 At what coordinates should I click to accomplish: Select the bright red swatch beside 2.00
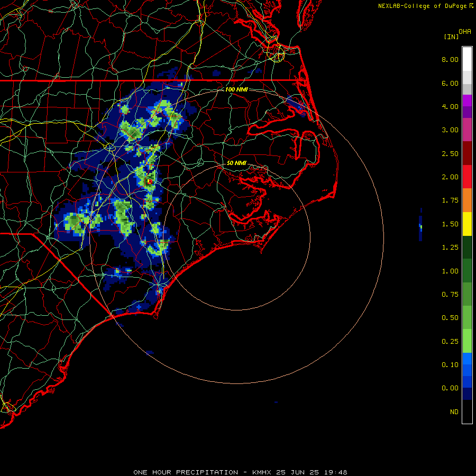coord(467,177)
